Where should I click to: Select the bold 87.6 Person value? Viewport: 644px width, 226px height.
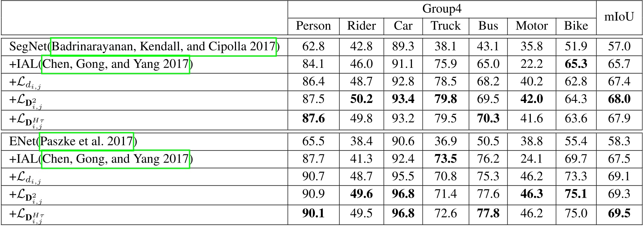pos(313,119)
